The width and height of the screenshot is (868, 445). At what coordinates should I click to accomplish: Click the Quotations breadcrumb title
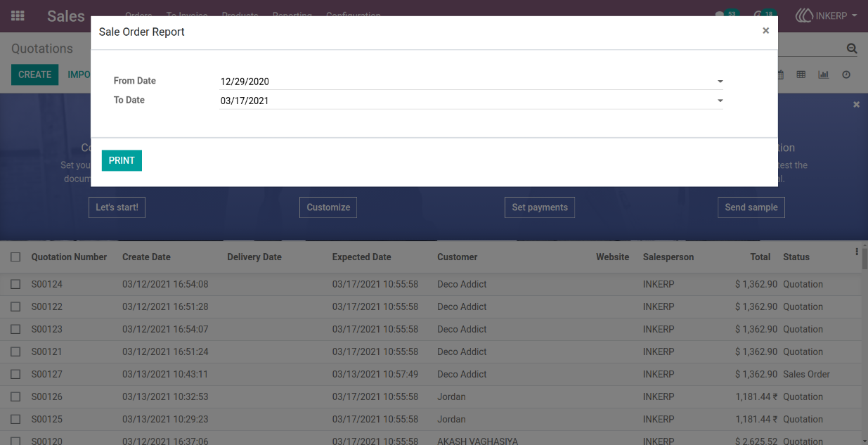click(42, 49)
